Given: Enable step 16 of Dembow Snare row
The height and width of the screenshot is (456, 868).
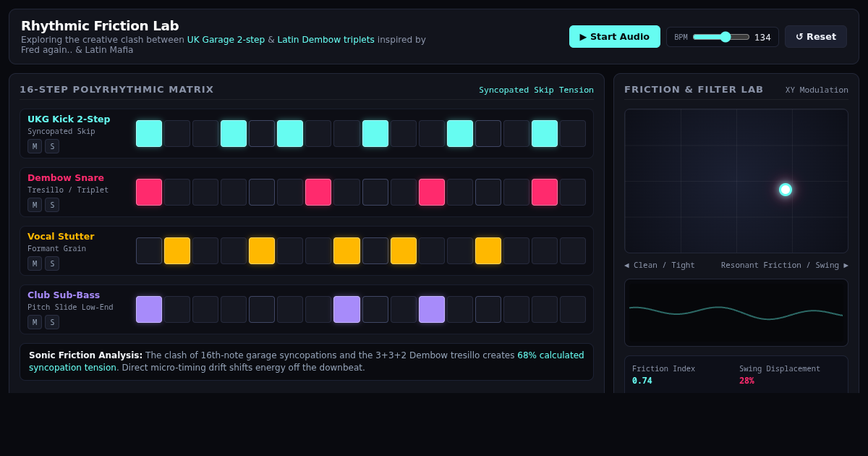Looking at the screenshot, I should (x=573, y=193).
